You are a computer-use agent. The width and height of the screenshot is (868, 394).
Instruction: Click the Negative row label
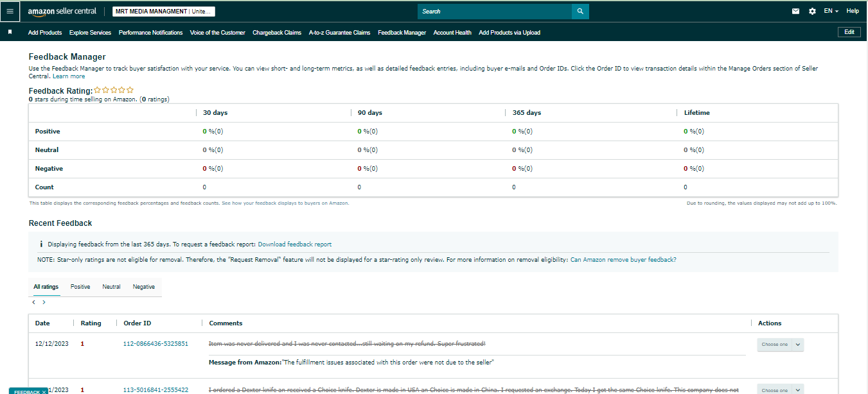point(49,169)
